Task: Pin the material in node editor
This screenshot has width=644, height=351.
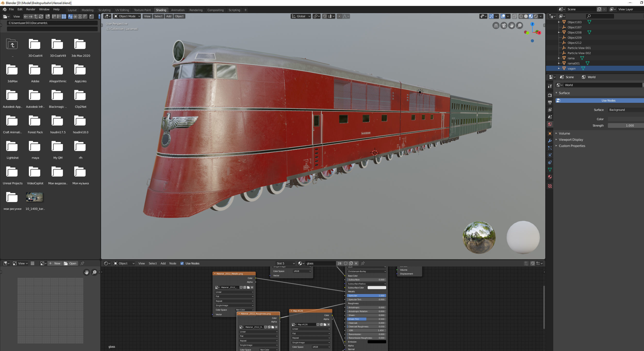Action: [x=363, y=263]
